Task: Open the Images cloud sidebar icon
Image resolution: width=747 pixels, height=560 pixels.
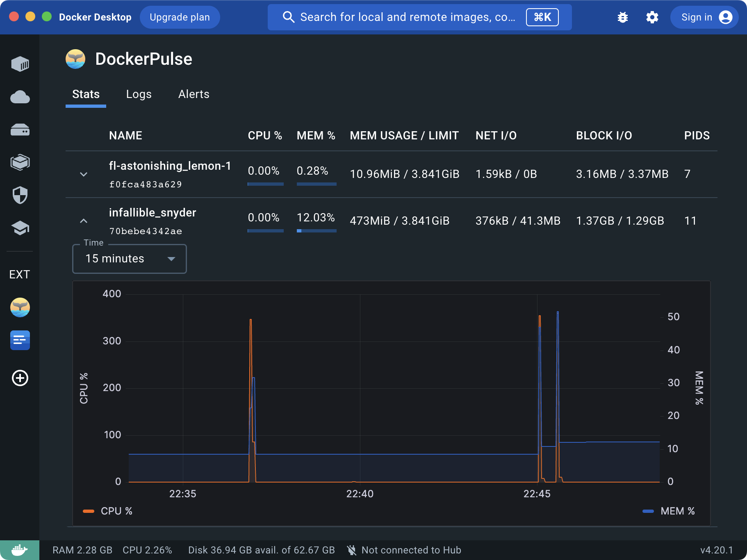Action: (x=20, y=97)
